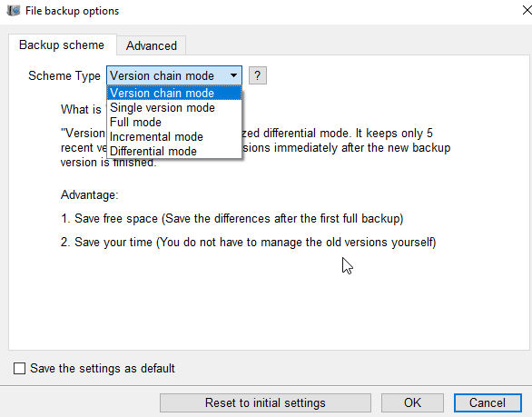The width and height of the screenshot is (532, 417).
Task: Click the 'Advantage:' heading text
Action: tap(90, 195)
